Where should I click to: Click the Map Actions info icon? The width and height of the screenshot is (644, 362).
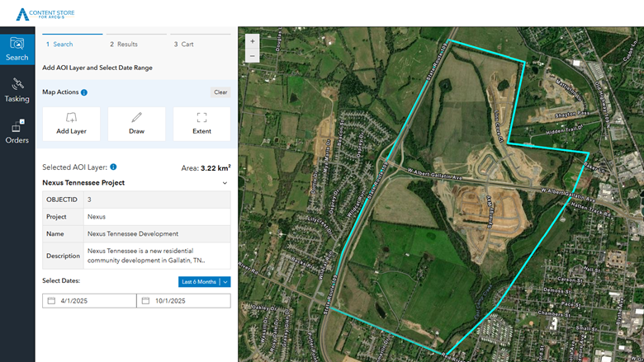[84, 92]
